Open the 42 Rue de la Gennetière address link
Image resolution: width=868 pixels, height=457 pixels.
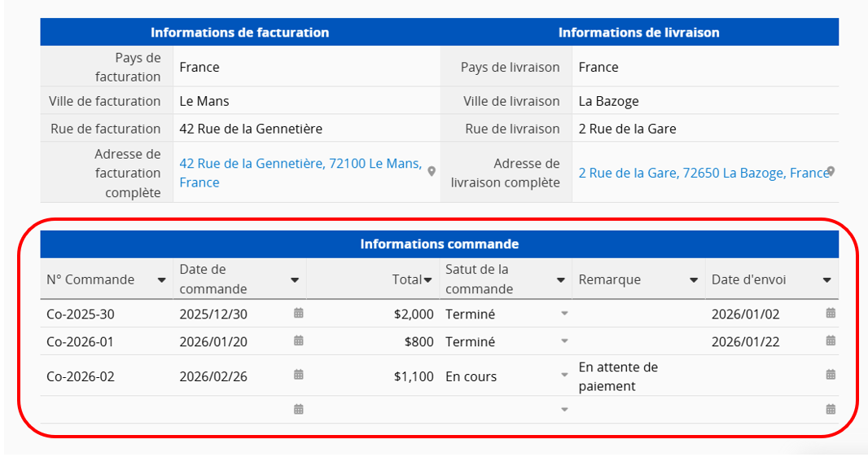pos(300,164)
